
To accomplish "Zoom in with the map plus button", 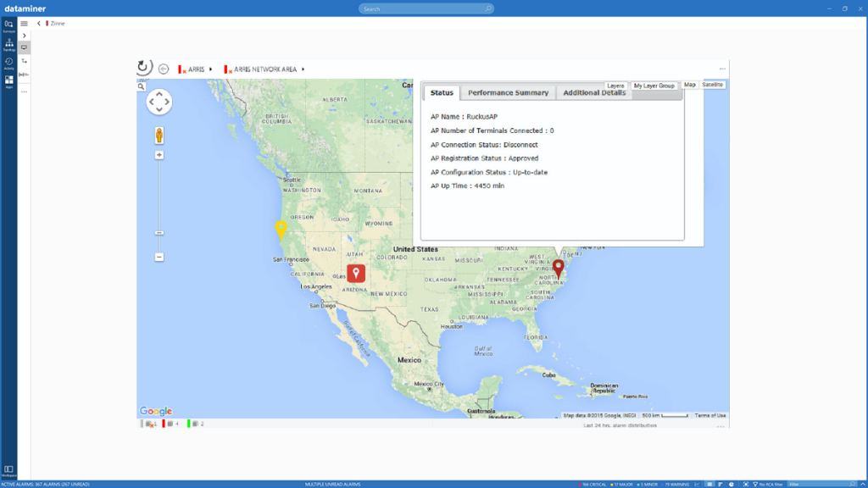I will click(159, 155).
